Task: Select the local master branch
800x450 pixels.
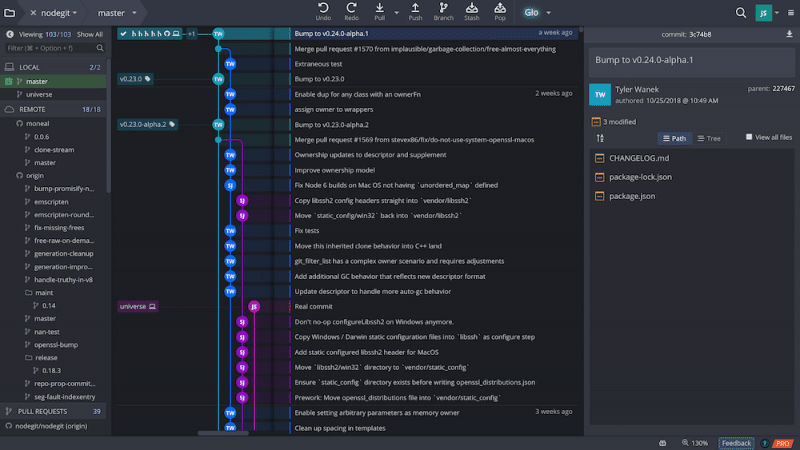Action: [53, 81]
